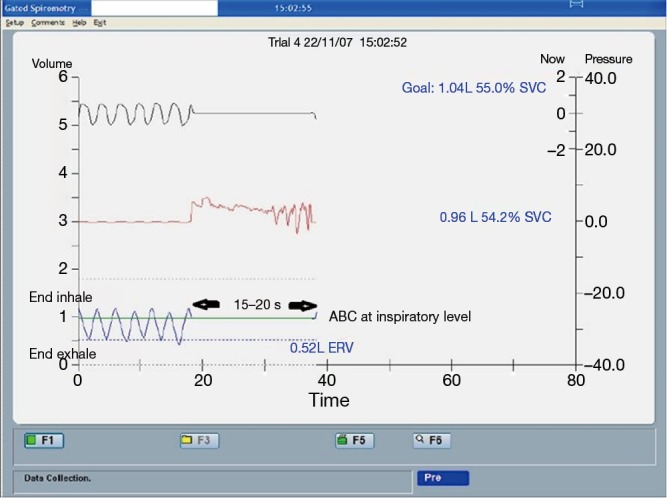Image resolution: width=667 pixels, height=498 pixels.
Task: Open the Comments menu
Action: tap(48, 22)
